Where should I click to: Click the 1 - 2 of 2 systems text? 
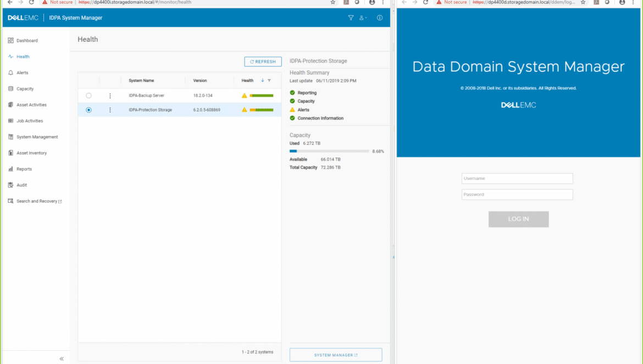click(x=258, y=352)
